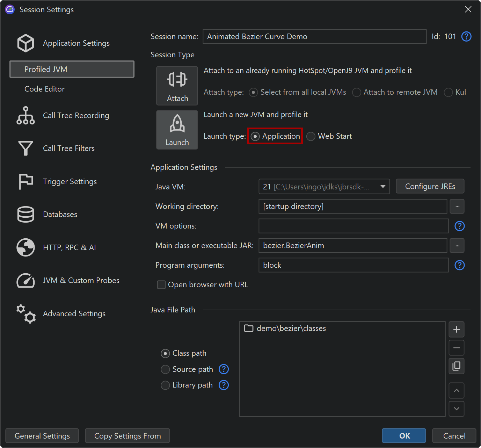
Task: Switch to the Code Editor section
Action: point(45,89)
